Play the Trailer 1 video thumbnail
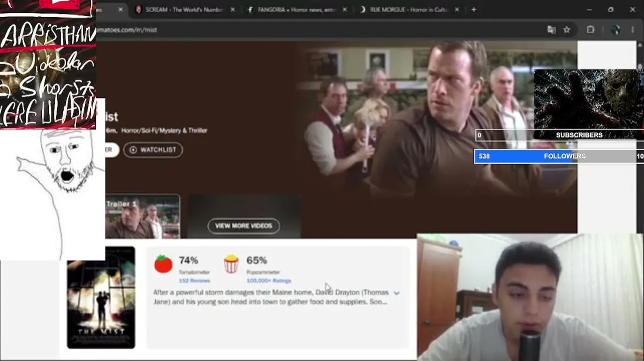This screenshot has height=361, width=644. [x=142, y=216]
